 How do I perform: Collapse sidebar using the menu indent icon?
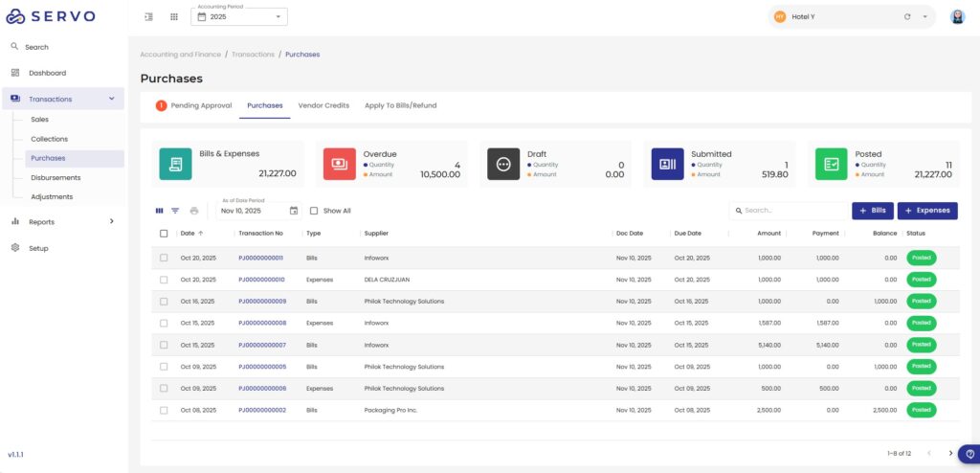[149, 16]
